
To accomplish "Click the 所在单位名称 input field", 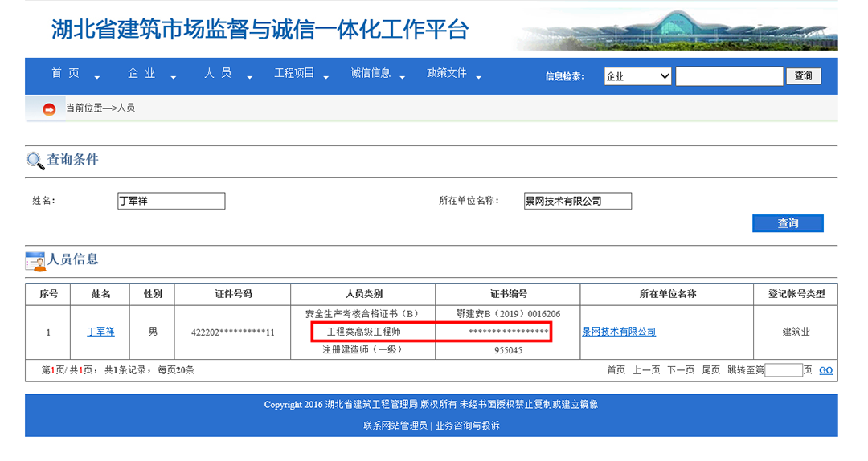I will [x=577, y=201].
